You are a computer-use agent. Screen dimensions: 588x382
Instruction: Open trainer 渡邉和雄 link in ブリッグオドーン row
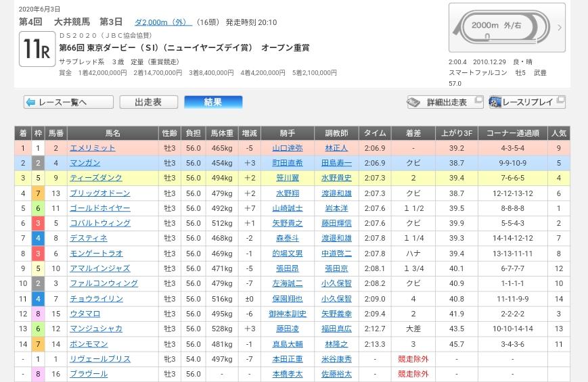tap(336, 193)
